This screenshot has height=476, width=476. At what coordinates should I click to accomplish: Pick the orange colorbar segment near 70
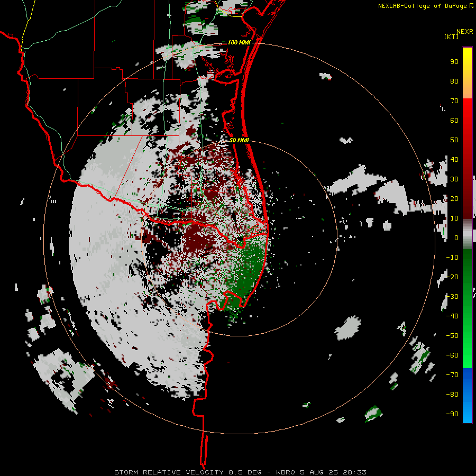pos(467,91)
